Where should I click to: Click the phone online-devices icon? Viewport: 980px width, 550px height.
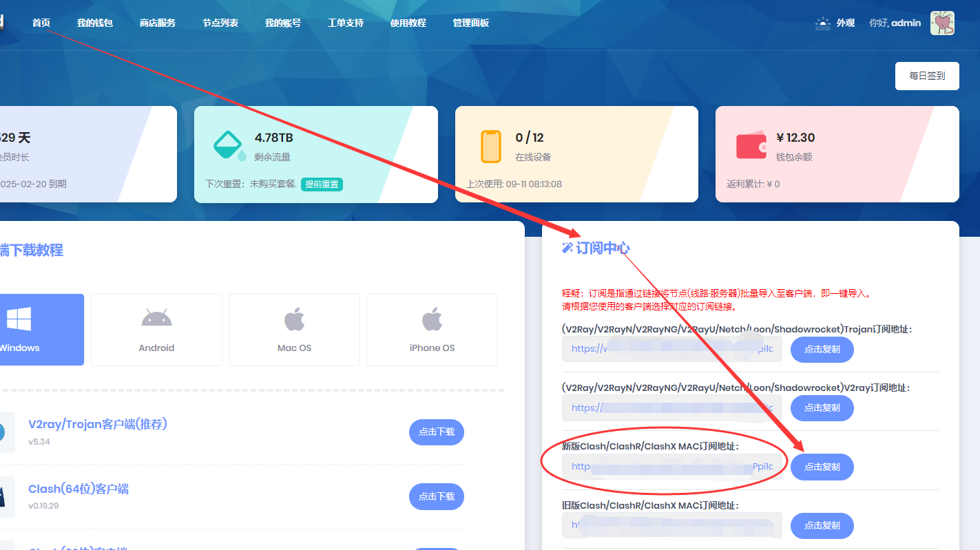pyautogui.click(x=490, y=146)
